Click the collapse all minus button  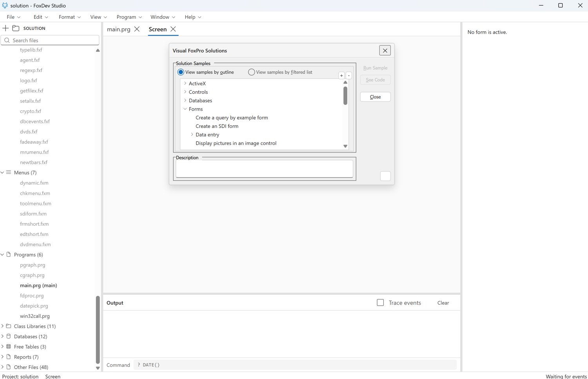pyautogui.click(x=349, y=76)
